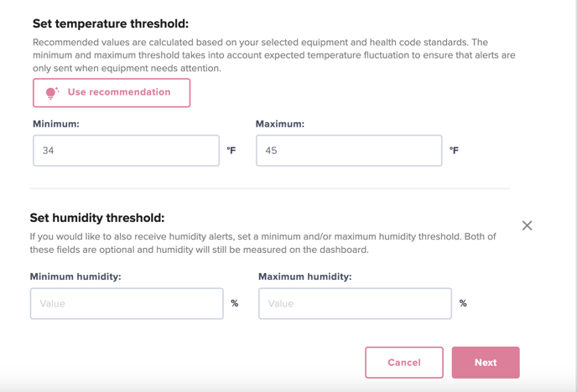Screen dimensions: 577x392
Task: Apply the Use recommendation button
Action: [x=112, y=93]
